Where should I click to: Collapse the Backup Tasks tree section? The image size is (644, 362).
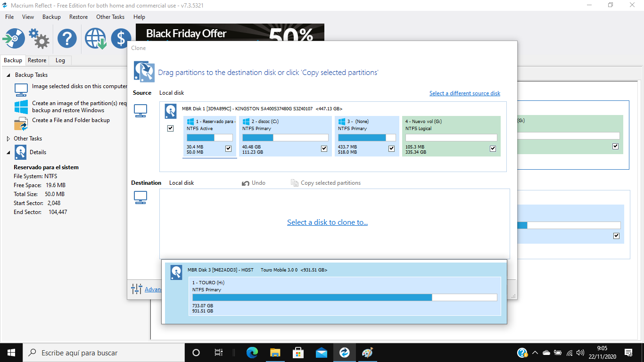(8, 75)
